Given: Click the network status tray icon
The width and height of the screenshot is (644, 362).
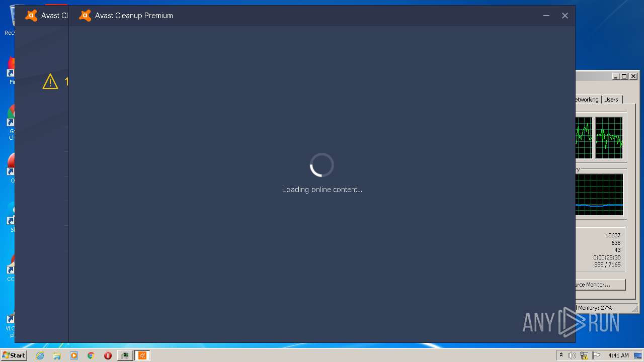Looking at the screenshot, I should click(x=584, y=355).
